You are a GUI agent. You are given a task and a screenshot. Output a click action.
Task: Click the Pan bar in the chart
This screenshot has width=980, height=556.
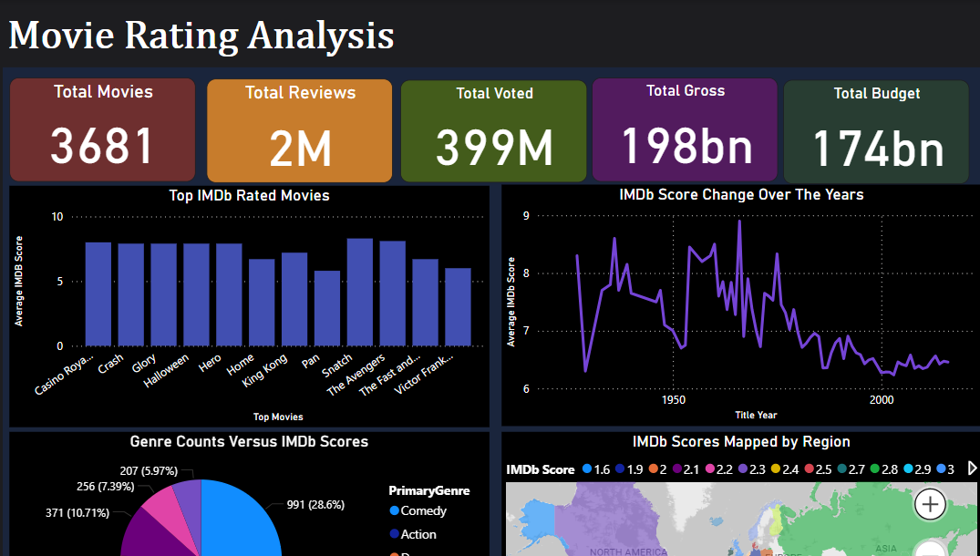pyautogui.click(x=327, y=308)
